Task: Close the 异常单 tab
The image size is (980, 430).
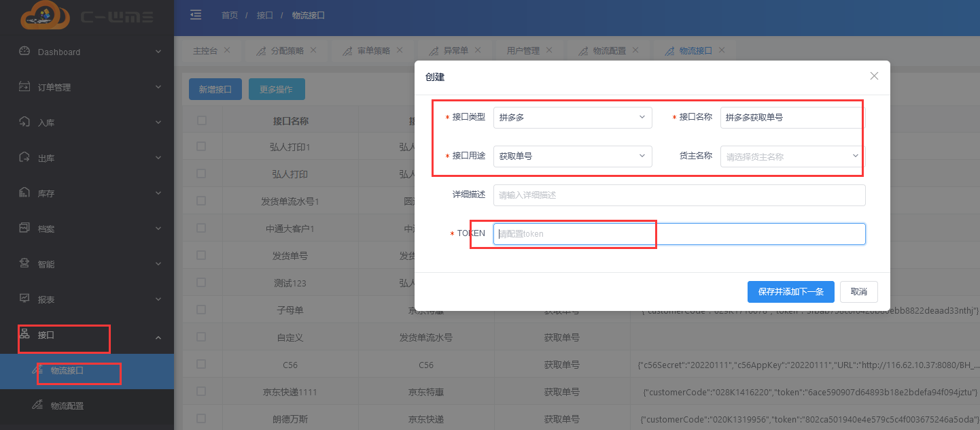Action: click(478, 50)
